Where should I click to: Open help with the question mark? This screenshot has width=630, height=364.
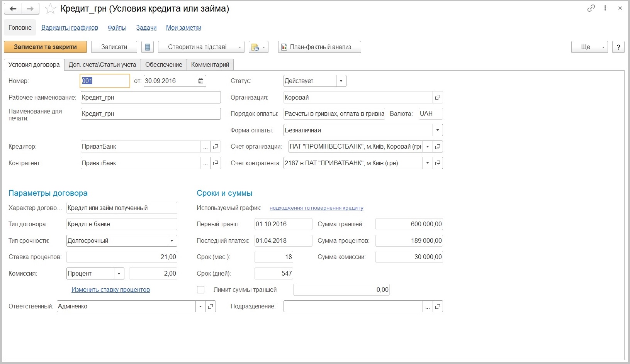tap(618, 47)
